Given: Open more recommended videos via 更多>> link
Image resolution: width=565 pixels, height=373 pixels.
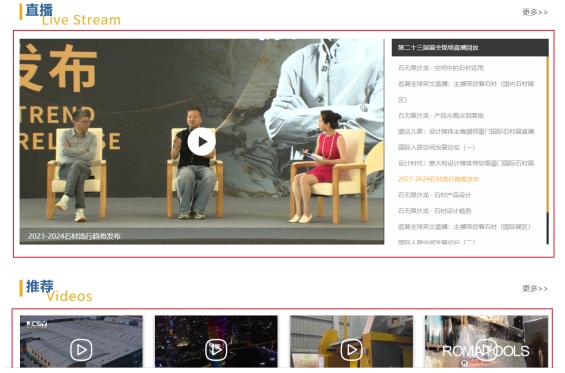Looking at the screenshot, I should pyautogui.click(x=535, y=288).
